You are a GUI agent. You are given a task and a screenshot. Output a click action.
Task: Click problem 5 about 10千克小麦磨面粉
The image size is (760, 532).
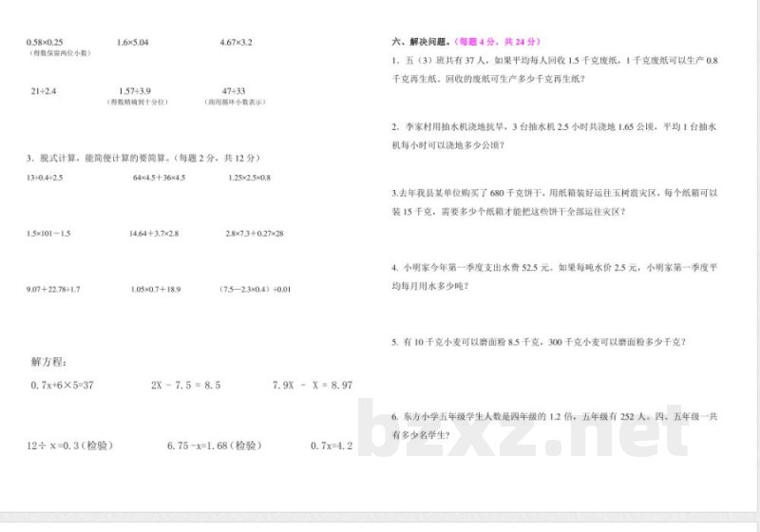pyautogui.click(x=539, y=343)
